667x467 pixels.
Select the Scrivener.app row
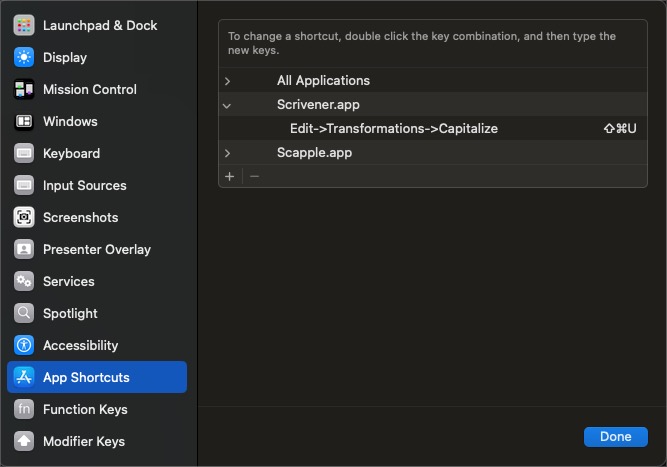click(433, 105)
